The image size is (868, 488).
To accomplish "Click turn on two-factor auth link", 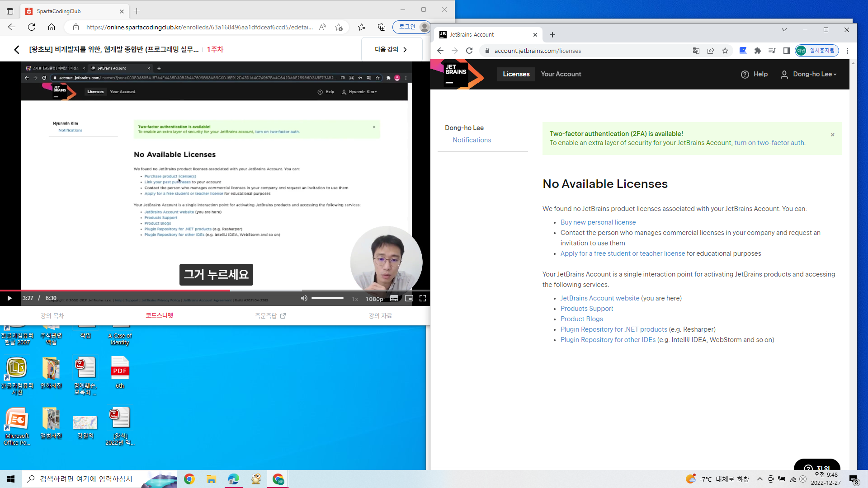I will pos(769,143).
